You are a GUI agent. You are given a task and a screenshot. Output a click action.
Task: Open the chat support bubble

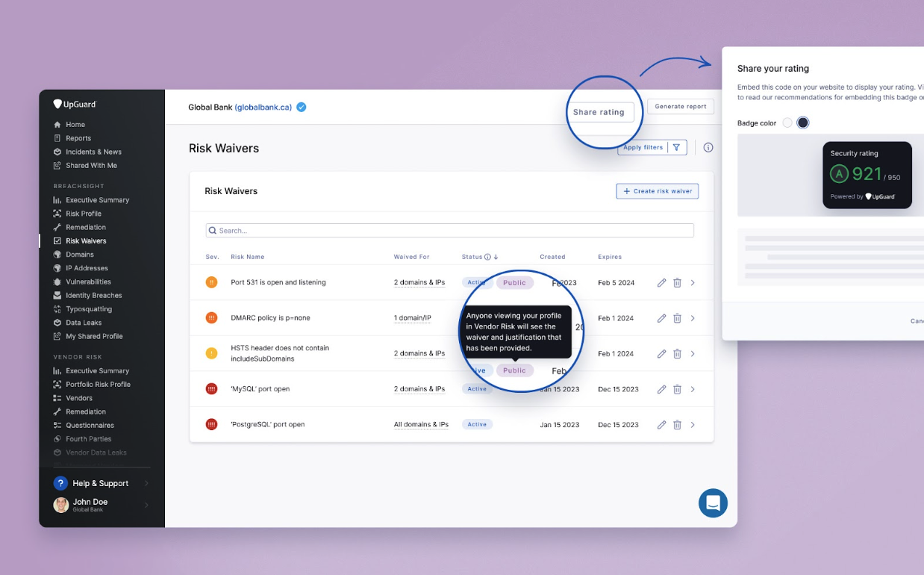(713, 503)
